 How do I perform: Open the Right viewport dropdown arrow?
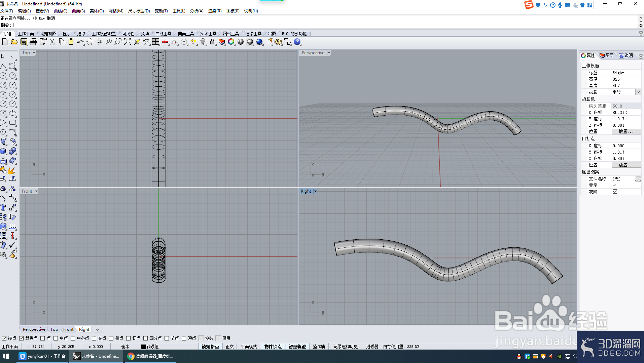pos(315,191)
